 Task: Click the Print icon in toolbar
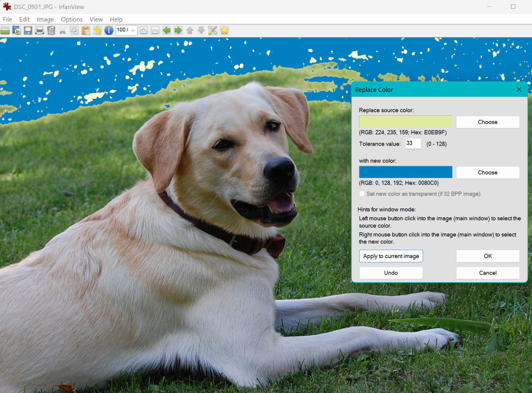pos(39,30)
